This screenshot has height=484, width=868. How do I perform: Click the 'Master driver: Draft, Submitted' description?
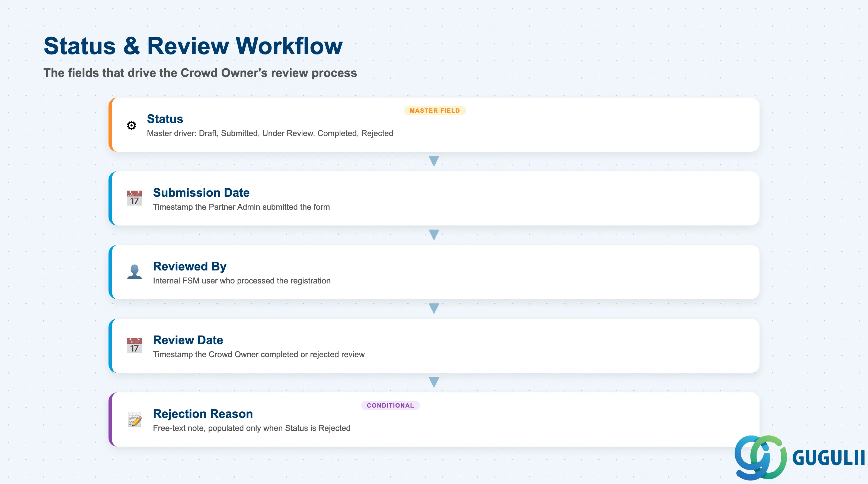click(270, 133)
